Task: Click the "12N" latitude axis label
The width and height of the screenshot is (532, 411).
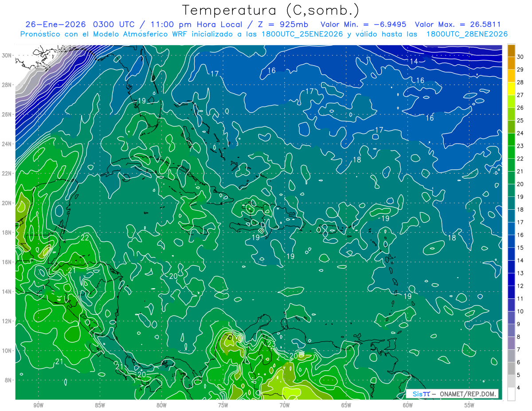Action: [x=7, y=321]
